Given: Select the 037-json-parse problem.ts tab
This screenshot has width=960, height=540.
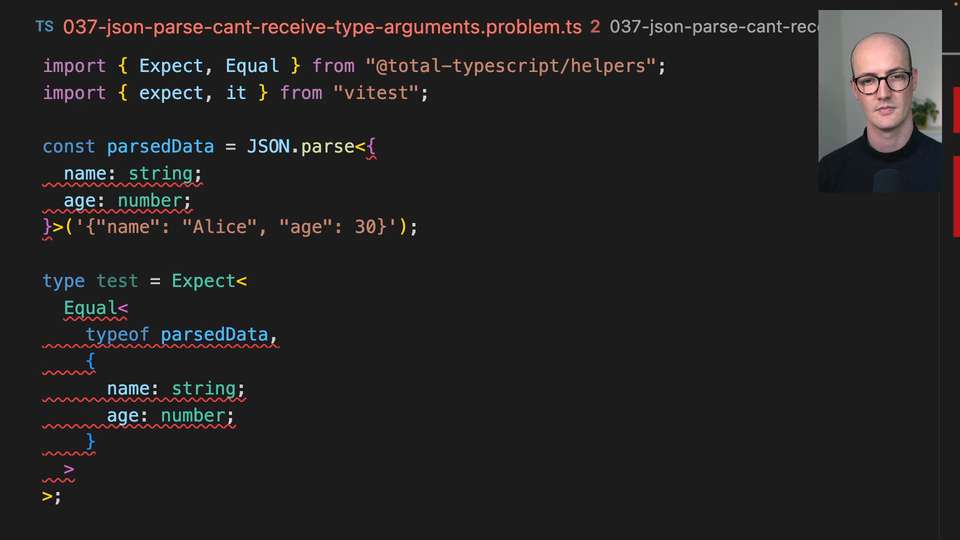Looking at the screenshot, I should 322,27.
